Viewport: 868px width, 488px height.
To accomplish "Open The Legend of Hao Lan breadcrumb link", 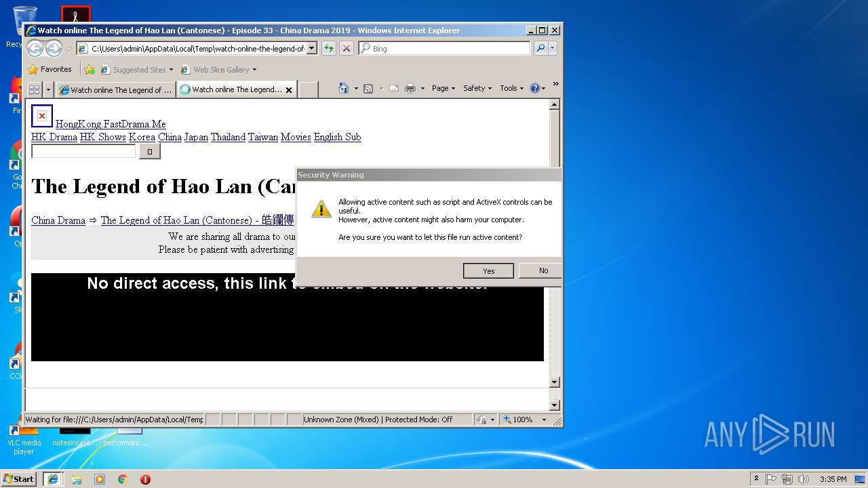I will pyautogui.click(x=197, y=220).
